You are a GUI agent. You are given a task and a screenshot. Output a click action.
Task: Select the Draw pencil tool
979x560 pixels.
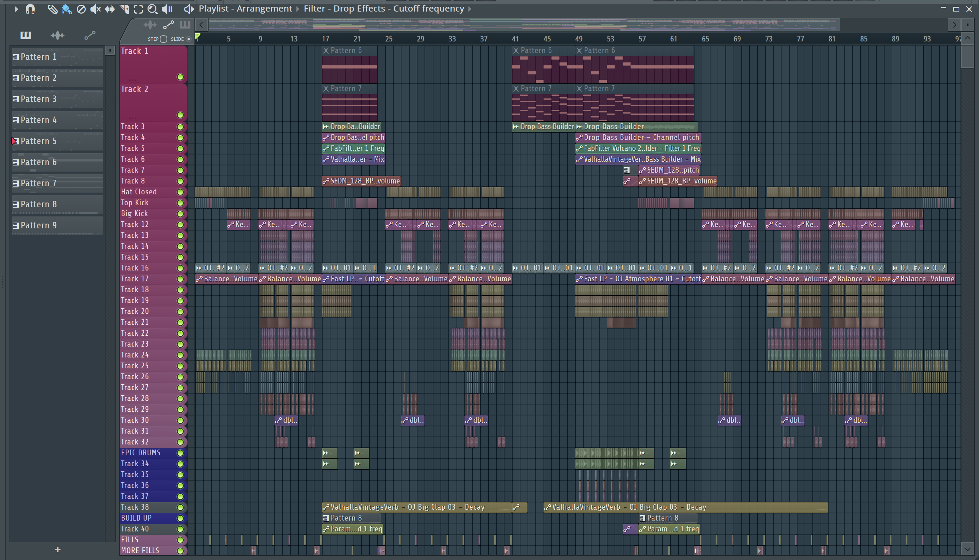point(52,9)
